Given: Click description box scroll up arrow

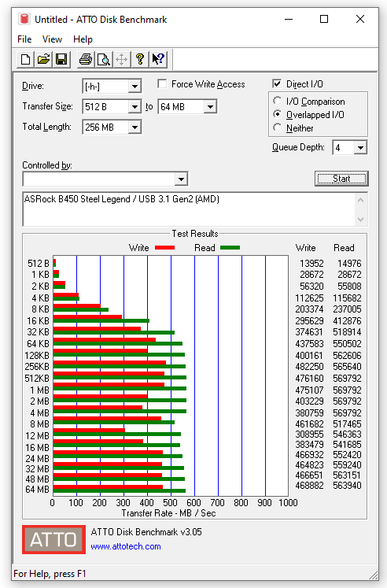Looking at the screenshot, I should coord(361,200).
